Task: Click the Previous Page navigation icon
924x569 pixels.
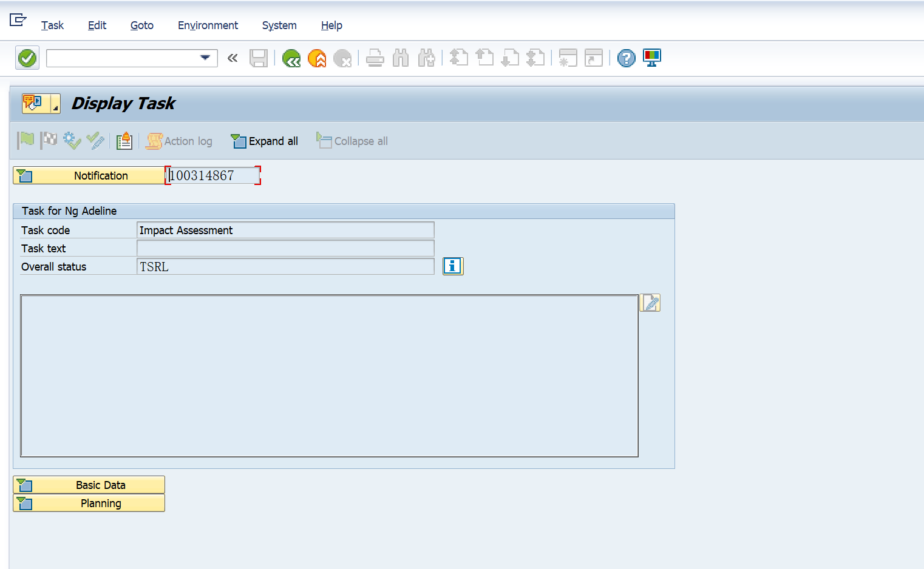Action: [x=484, y=58]
